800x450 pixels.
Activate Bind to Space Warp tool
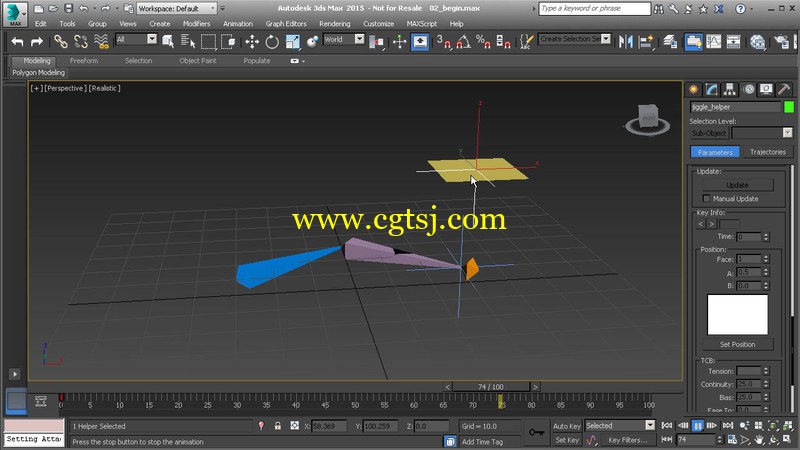point(101,41)
